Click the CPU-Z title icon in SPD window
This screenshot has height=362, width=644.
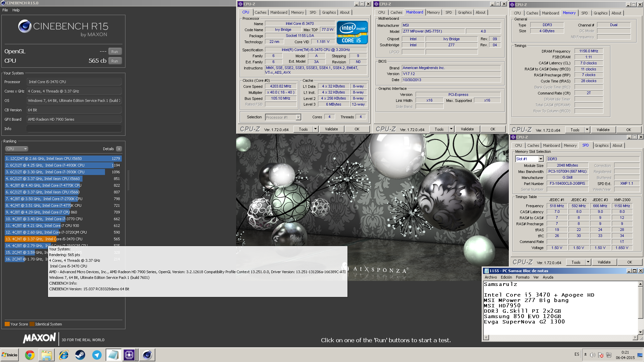coord(513,137)
